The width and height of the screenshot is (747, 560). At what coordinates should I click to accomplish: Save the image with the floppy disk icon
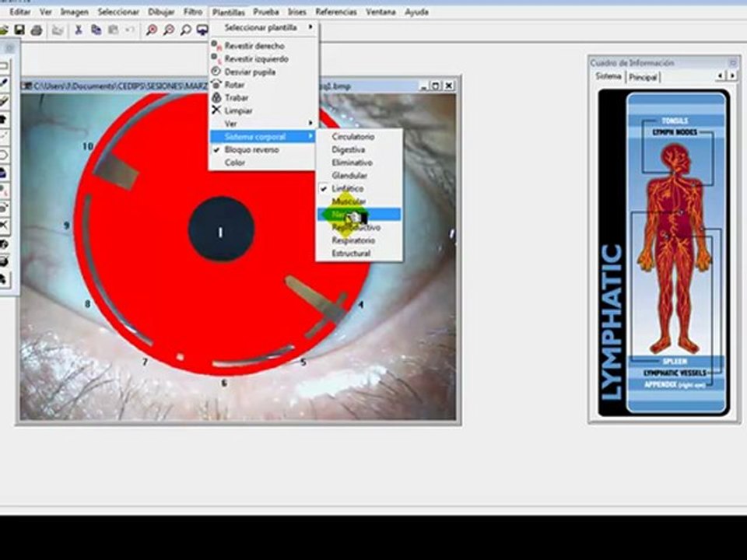pos(19,30)
